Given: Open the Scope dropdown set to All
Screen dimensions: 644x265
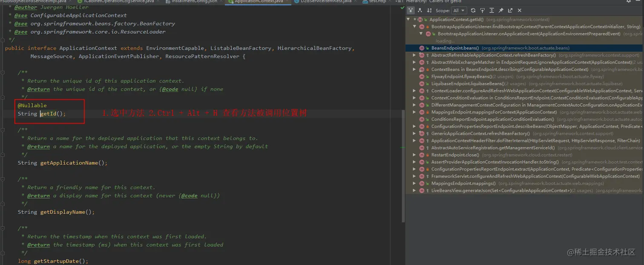Looking at the screenshot, I should 460,10.
